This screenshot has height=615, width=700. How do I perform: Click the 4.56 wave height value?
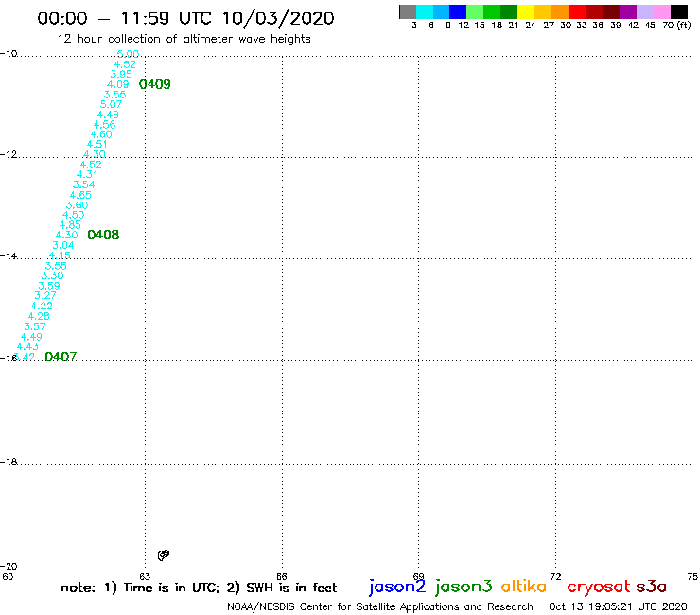tap(104, 125)
